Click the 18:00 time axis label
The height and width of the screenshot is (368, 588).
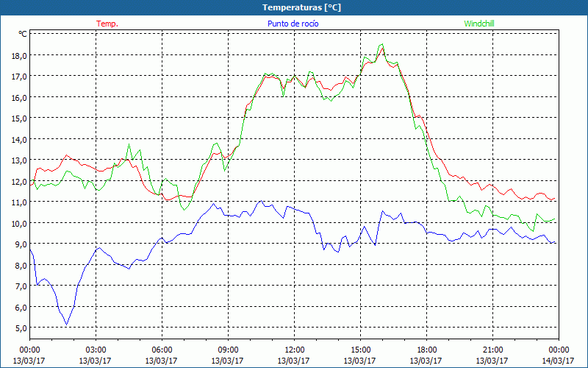426,350
